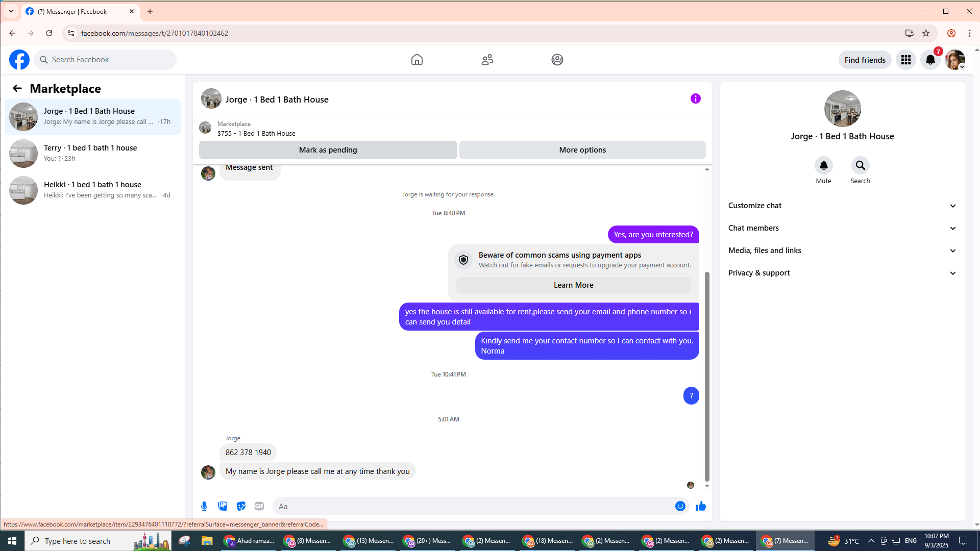The width and height of the screenshot is (980, 551).
Task: Click the Find friends button
Action: [865, 60]
